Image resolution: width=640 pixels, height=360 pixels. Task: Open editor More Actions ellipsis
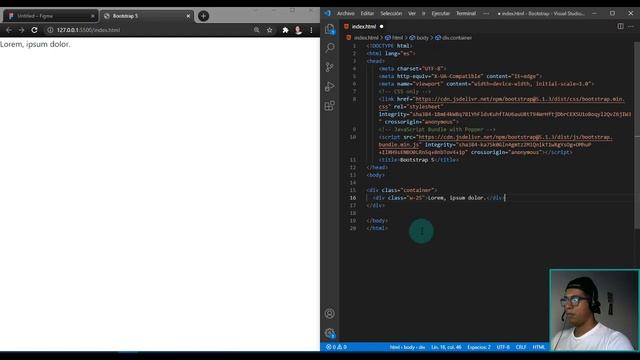coord(631,26)
